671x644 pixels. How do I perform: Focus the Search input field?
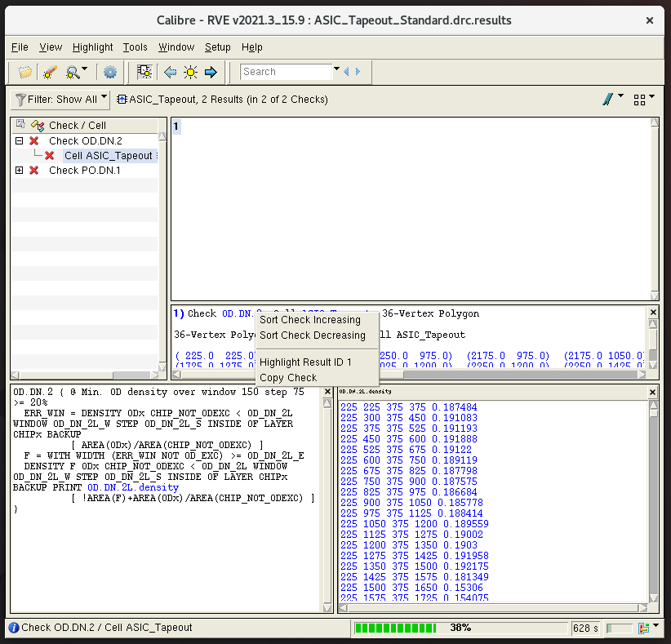286,72
